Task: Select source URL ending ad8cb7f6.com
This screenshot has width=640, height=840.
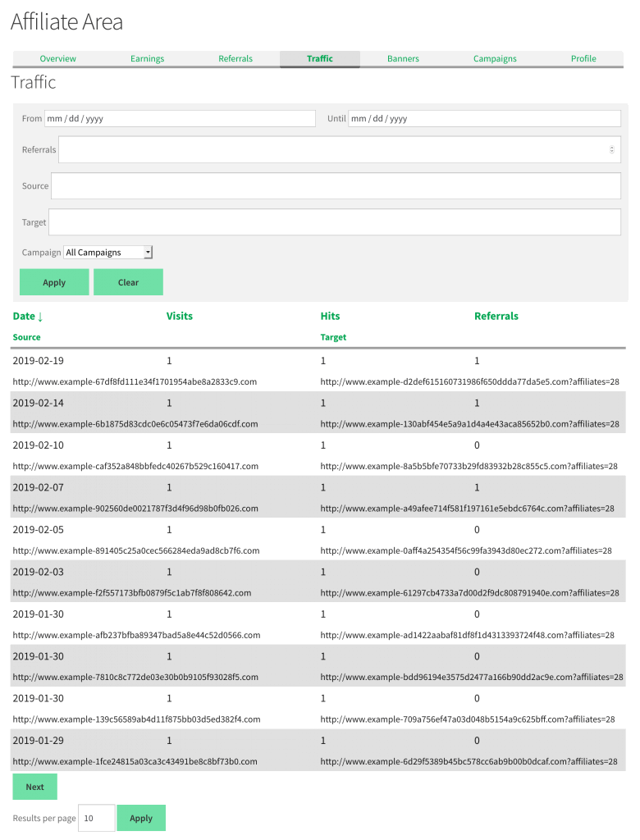Action: (136, 550)
